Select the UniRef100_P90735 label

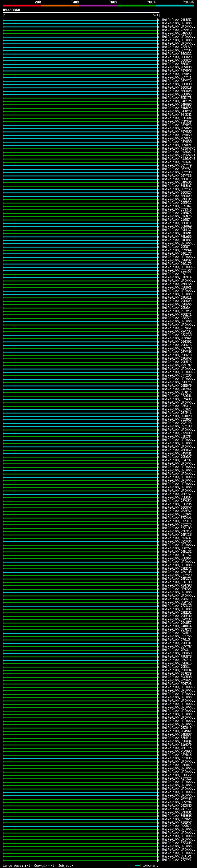pos(177,332)
